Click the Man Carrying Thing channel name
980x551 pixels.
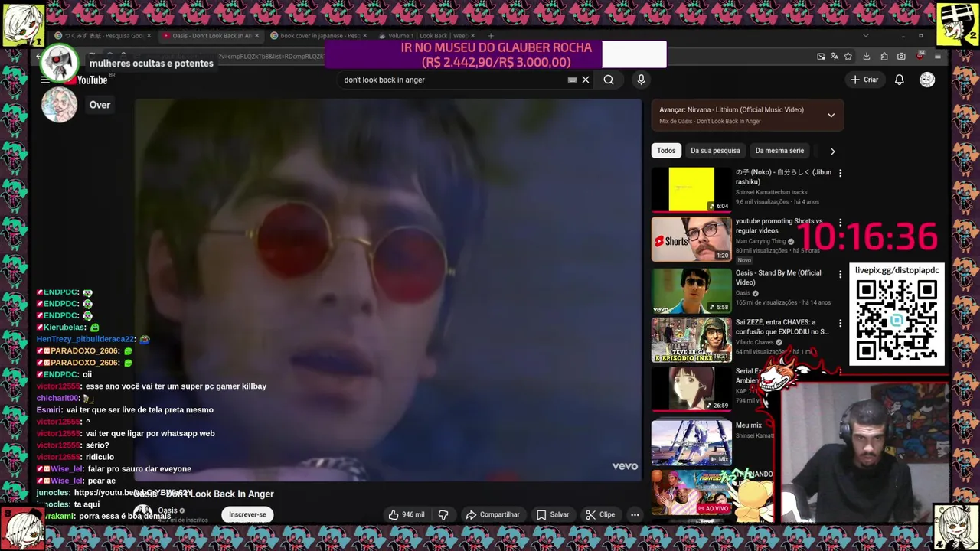(x=761, y=242)
